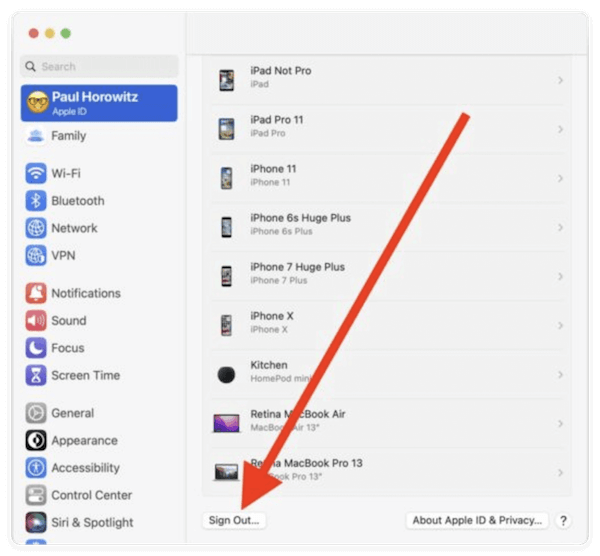
Task: Expand iPhone 11 row chevron
Action: [x=560, y=178]
